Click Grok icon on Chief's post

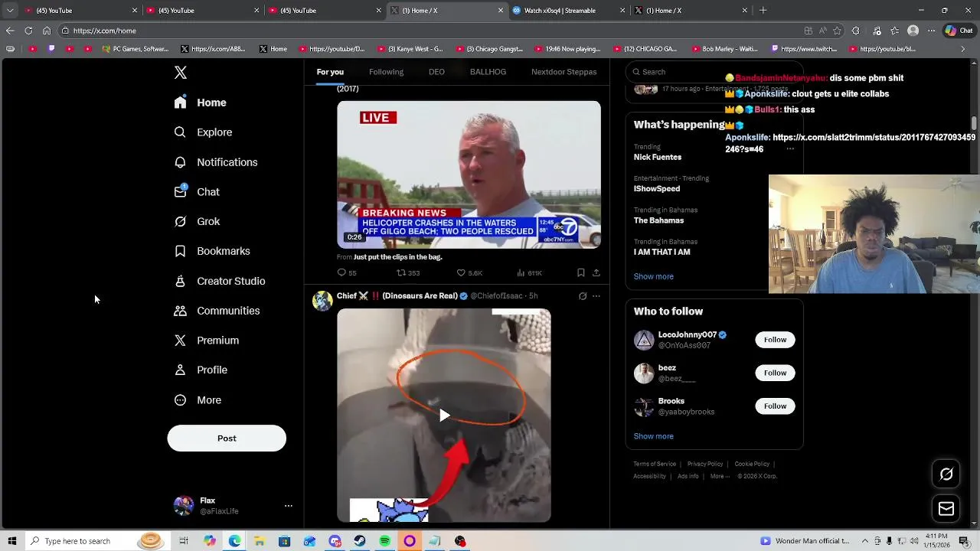583,296
